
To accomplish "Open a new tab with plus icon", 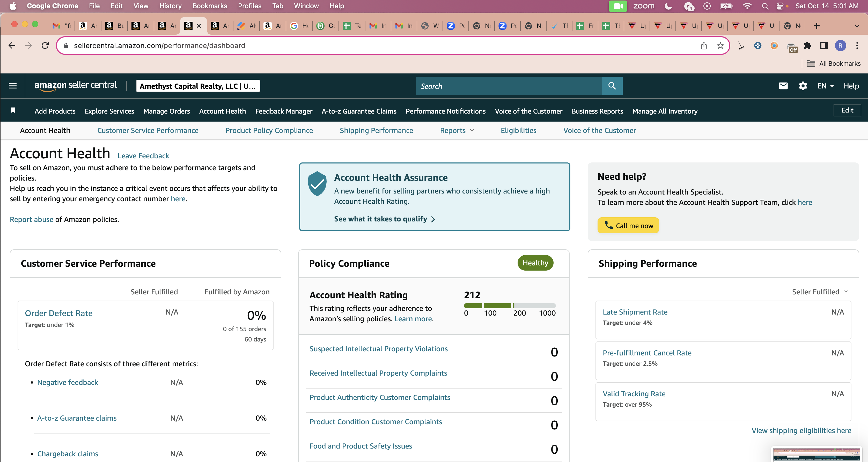I will (x=816, y=26).
